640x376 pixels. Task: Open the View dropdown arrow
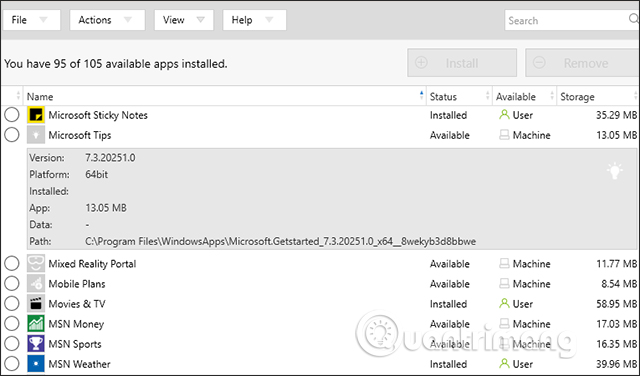click(x=200, y=20)
